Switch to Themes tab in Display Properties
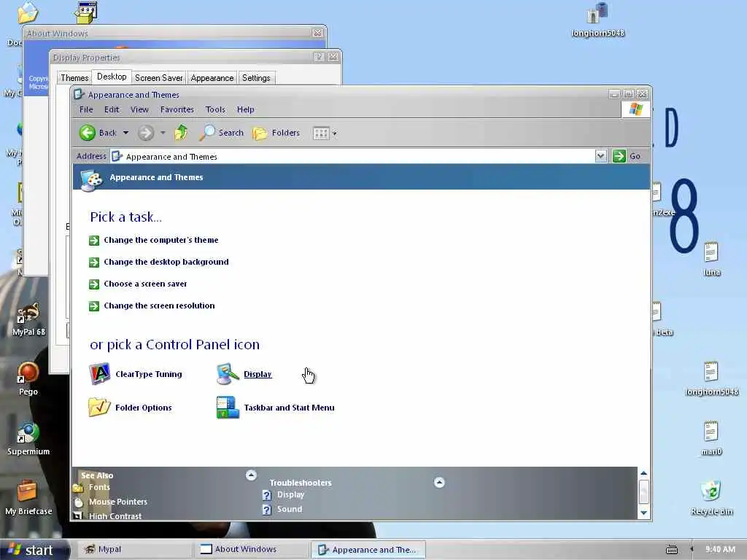Screen dimensions: 747x560 [74, 77]
